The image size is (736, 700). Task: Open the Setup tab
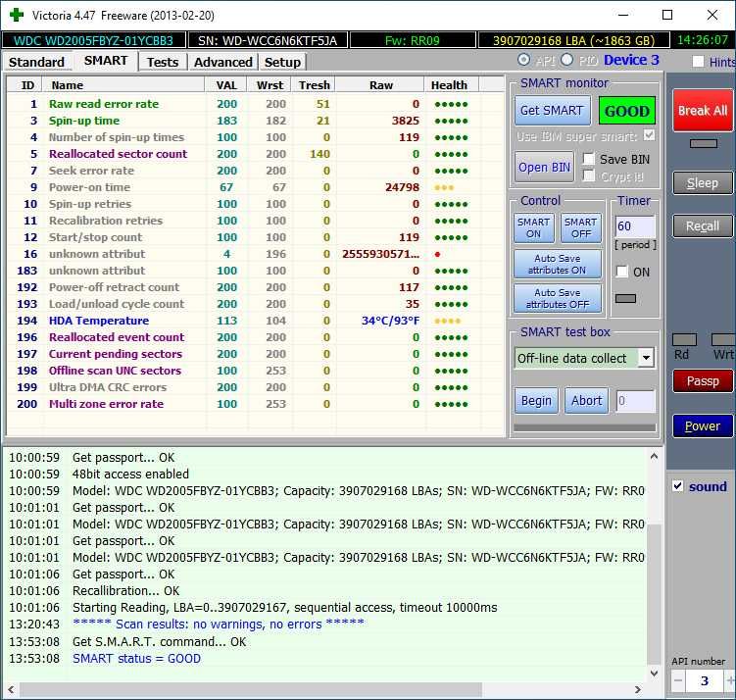[x=282, y=62]
